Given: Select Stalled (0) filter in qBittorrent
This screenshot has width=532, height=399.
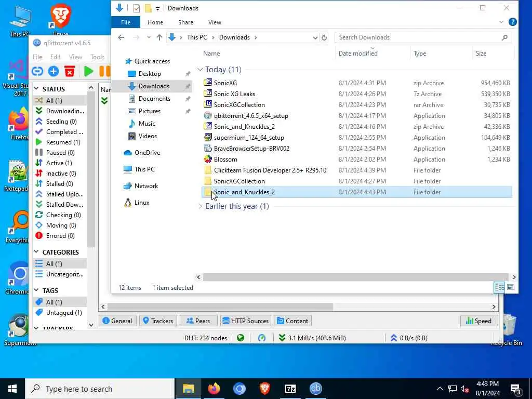Looking at the screenshot, I should 60,183.
